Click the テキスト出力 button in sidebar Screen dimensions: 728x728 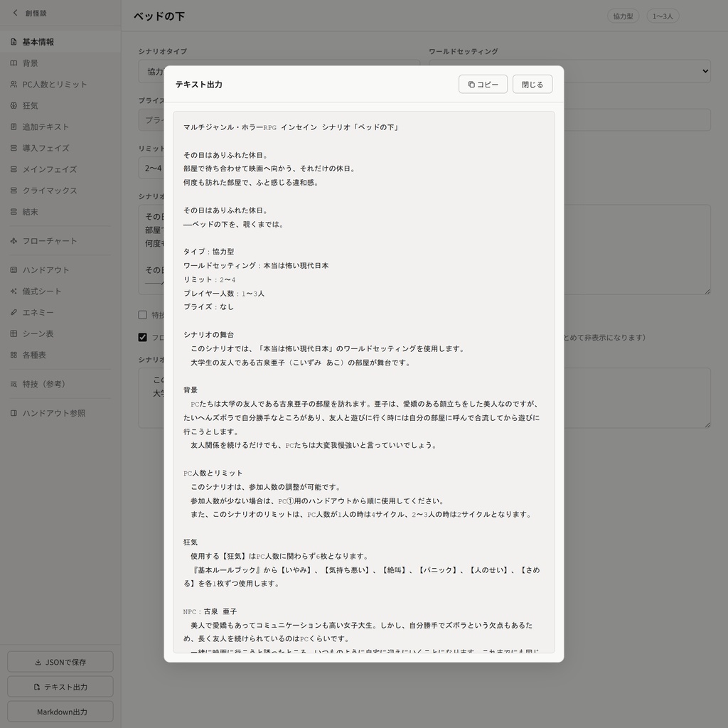tap(60, 686)
